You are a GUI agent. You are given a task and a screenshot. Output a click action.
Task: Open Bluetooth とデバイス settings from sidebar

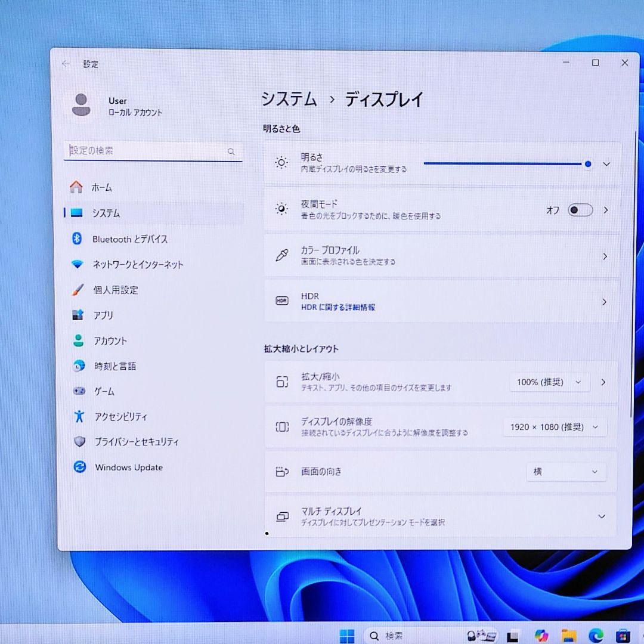130,239
